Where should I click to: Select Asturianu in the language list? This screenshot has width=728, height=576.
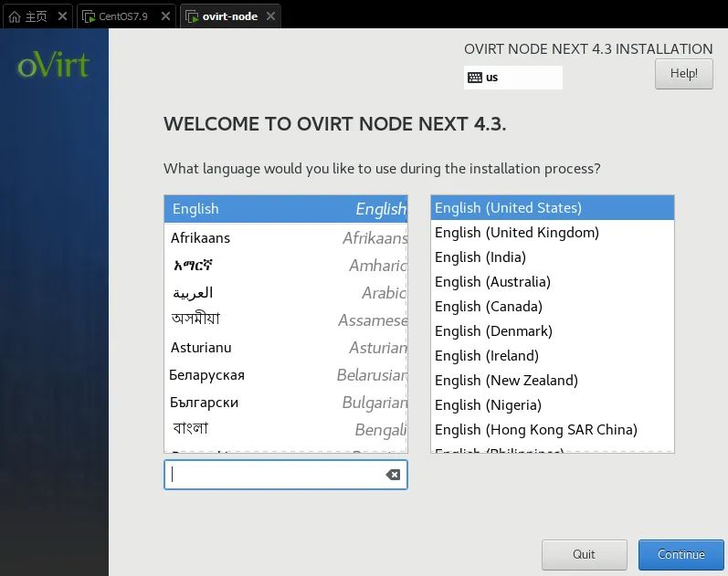pos(286,347)
